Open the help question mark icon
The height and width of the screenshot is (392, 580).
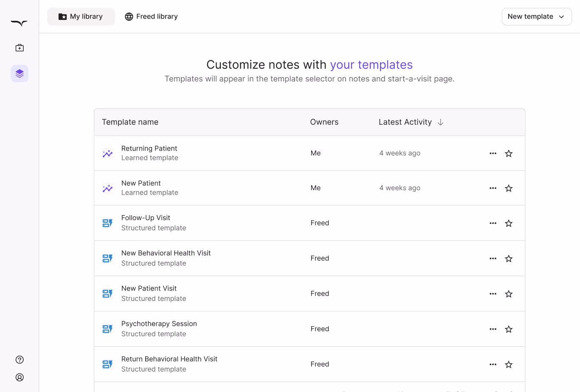pyautogui.click(x=20, y=360)
